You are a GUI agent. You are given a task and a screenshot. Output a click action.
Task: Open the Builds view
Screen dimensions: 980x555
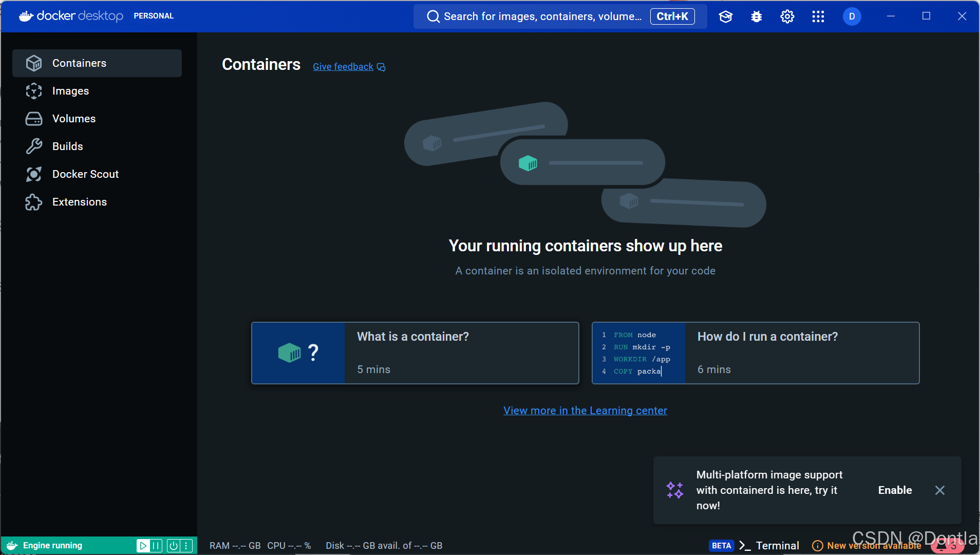97,146
